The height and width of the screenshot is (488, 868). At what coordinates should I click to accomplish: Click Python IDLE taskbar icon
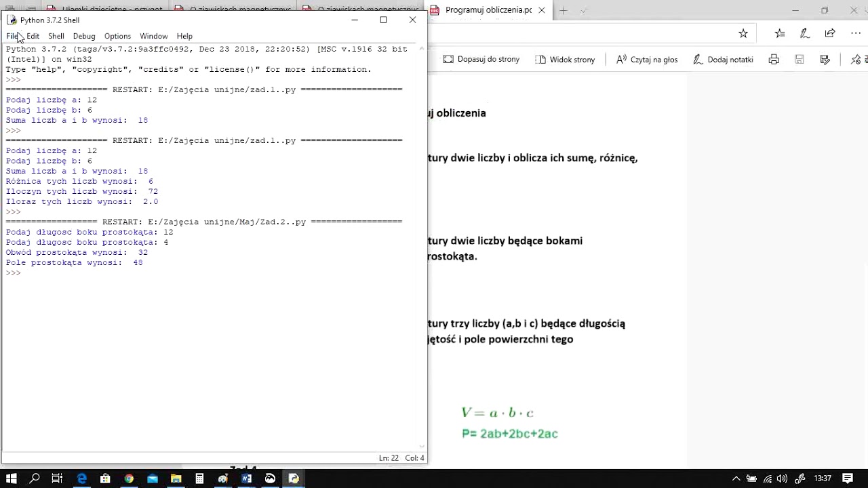pyautogui.click(x=294, y=479)
